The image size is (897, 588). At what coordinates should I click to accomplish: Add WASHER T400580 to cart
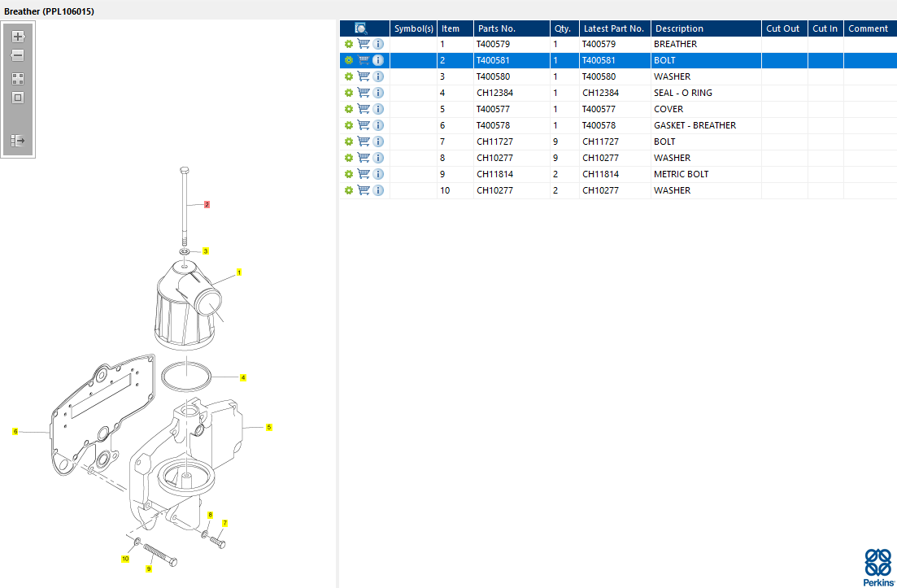(364, 76)
